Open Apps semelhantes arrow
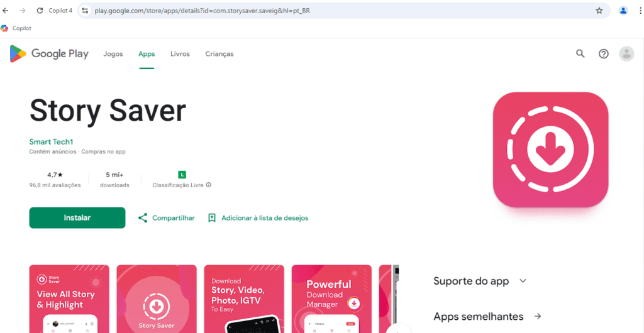The image size is (644, 333). [x=538, y=317]
